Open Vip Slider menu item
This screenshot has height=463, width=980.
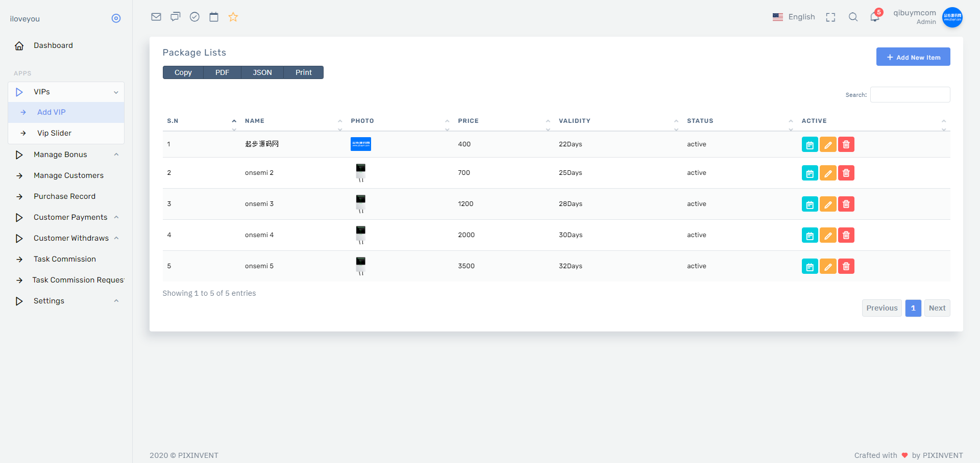(54, 133)
